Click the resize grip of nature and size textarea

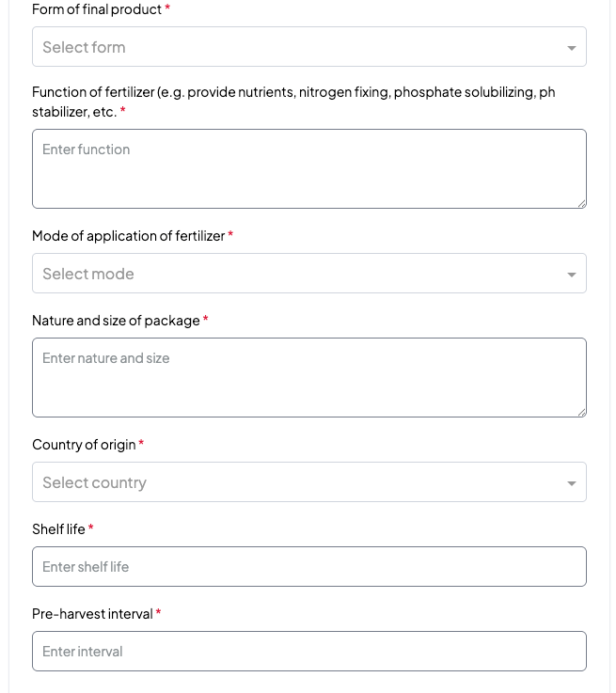pyautogui.click(x=581, y=412)
